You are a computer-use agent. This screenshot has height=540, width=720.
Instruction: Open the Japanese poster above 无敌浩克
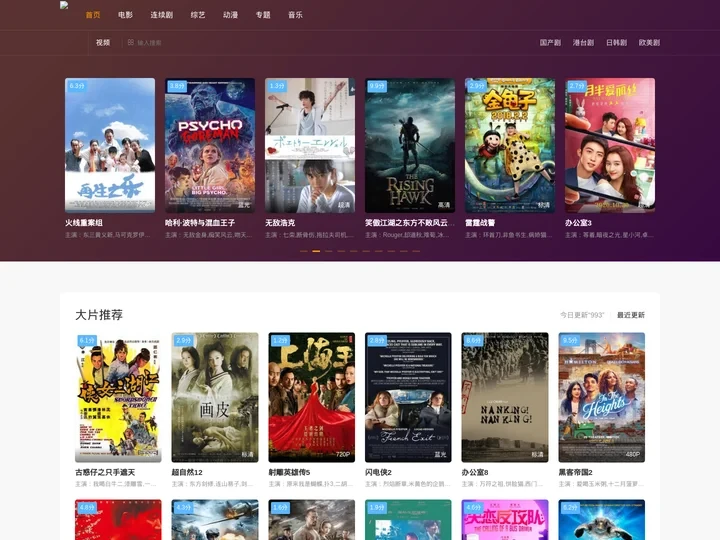click(x=310, y=145)
